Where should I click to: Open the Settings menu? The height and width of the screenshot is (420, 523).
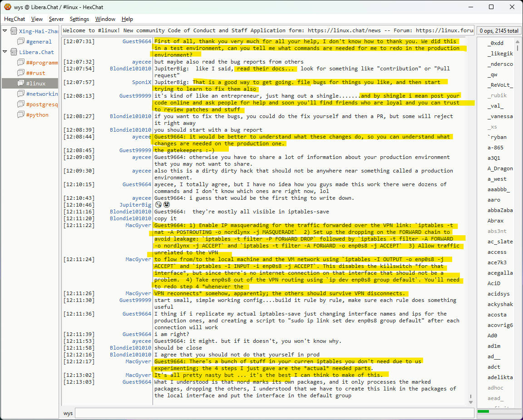79,19
